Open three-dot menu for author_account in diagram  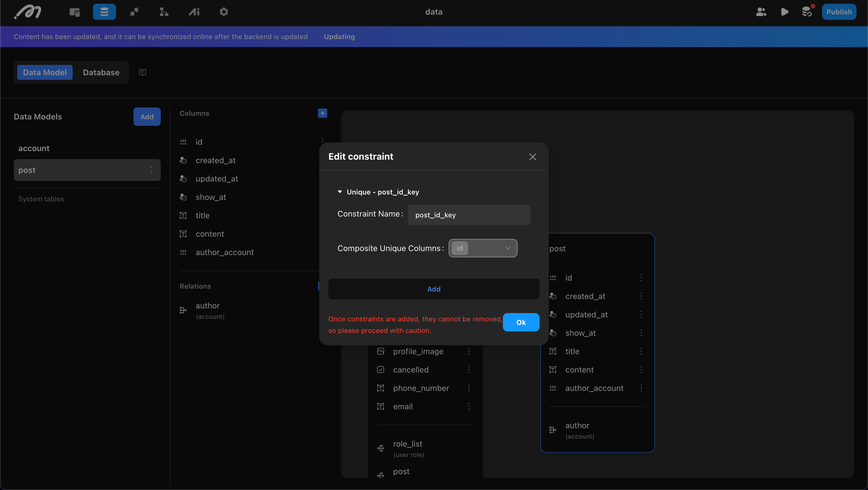(641, 388)
